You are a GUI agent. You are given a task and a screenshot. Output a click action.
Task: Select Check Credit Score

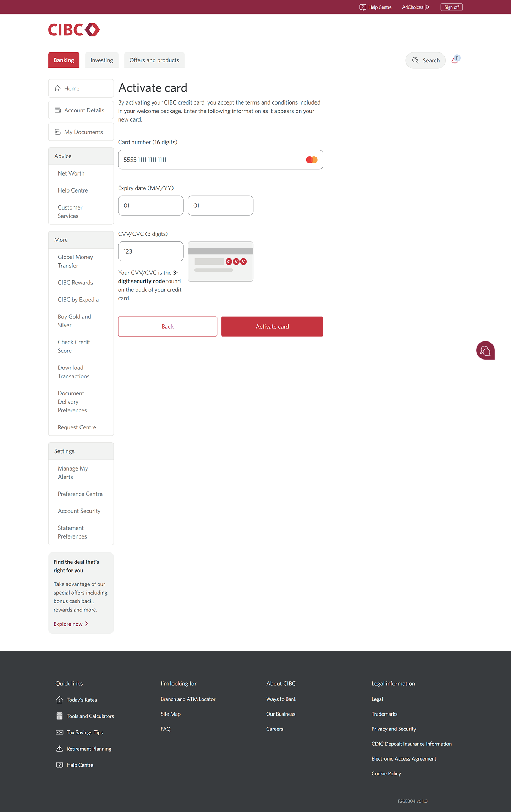click(x=74, y=346)
